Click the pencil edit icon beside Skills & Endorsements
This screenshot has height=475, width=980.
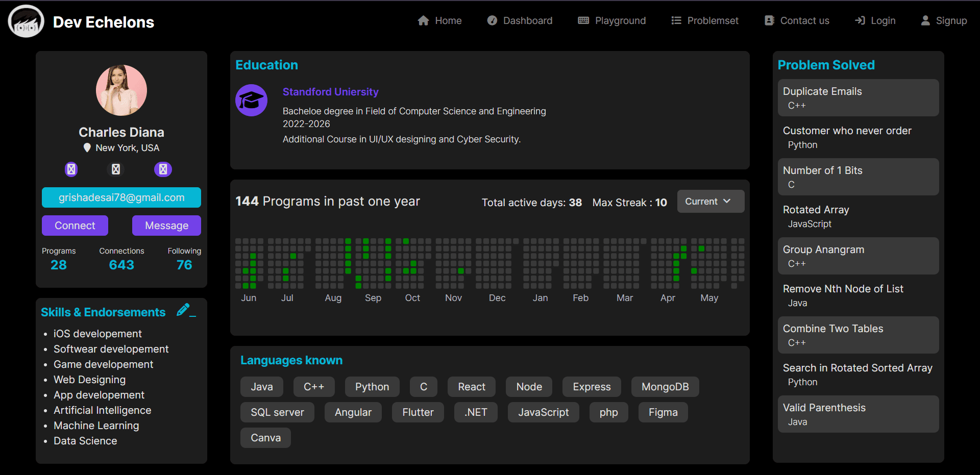click(x=186, y=310)
